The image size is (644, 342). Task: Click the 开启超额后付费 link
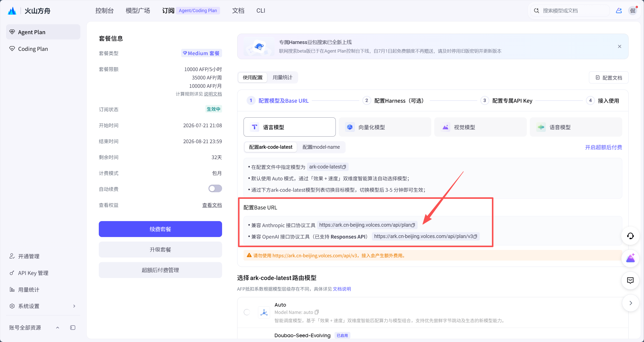604,147
